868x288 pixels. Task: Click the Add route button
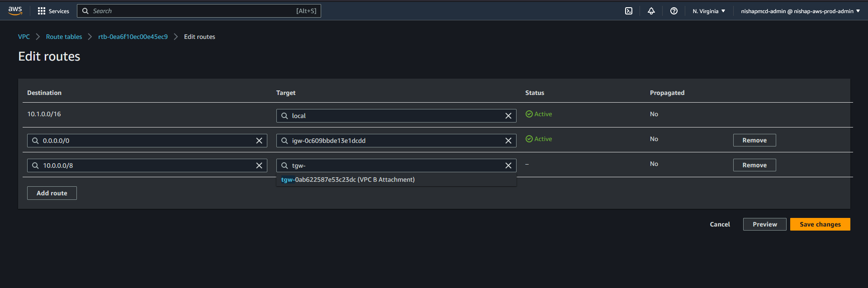tap(52, 193)
